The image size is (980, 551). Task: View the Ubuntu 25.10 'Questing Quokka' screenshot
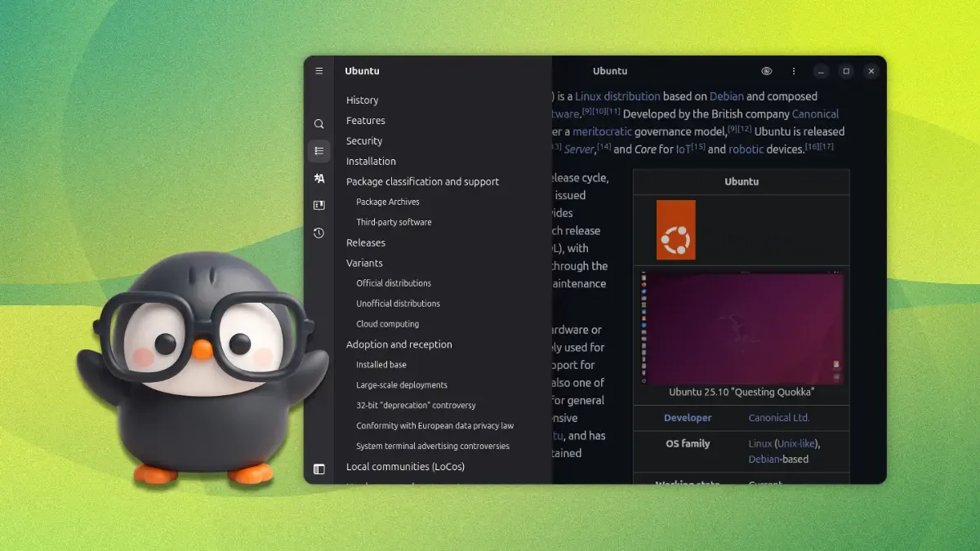(741, 328)
